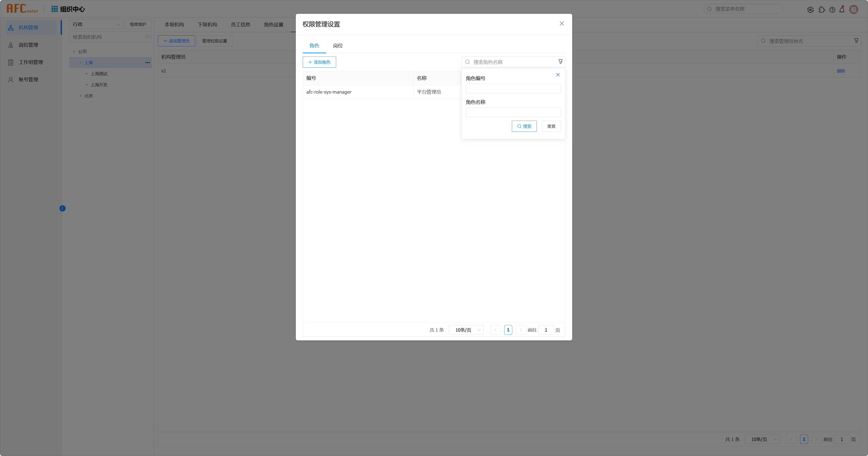Click the filter funnel icon beside role search
The width and height of the screenshot is (868, 456).
560,62
